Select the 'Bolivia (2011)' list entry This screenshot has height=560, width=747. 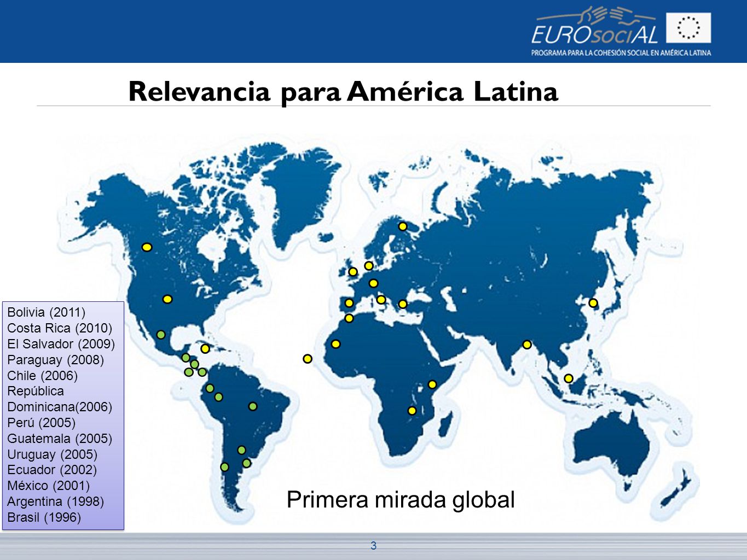[47, 312]
